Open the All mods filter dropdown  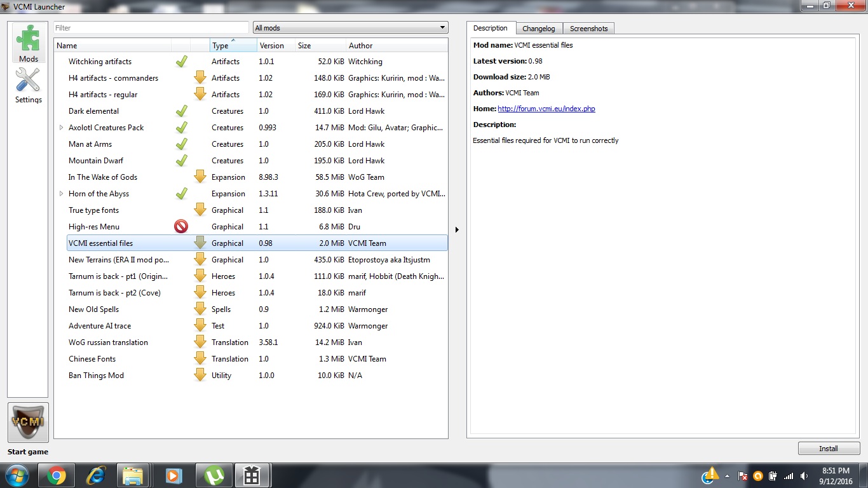350,28
